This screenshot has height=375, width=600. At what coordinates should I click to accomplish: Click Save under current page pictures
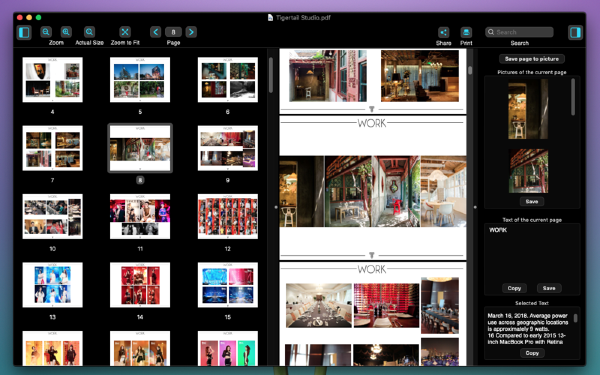tap(532, 201)
